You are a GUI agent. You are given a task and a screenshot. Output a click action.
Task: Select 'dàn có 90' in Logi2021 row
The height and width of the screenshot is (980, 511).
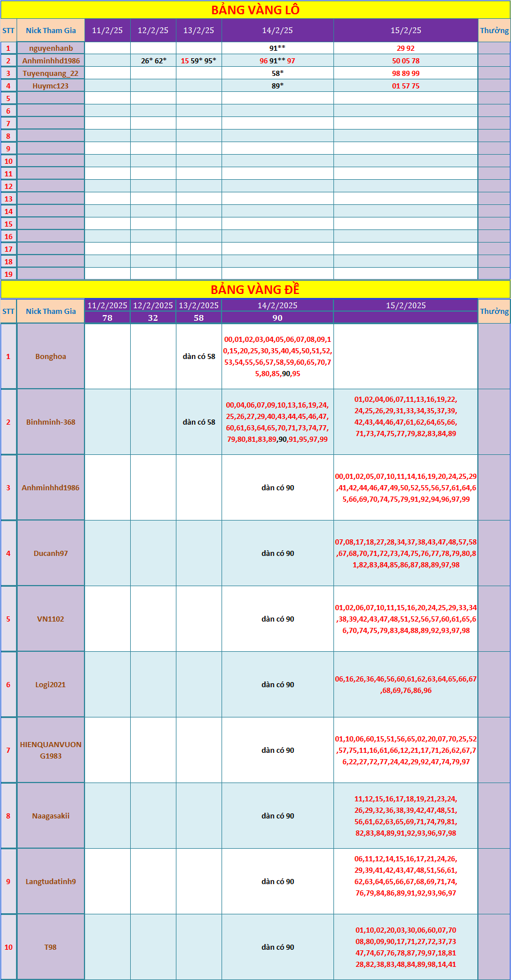pos(277,684)
